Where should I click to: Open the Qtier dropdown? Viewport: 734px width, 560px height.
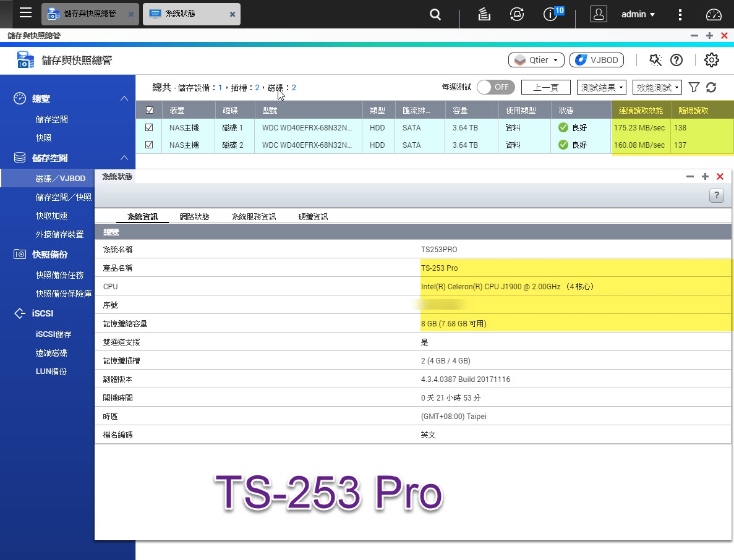536,60
